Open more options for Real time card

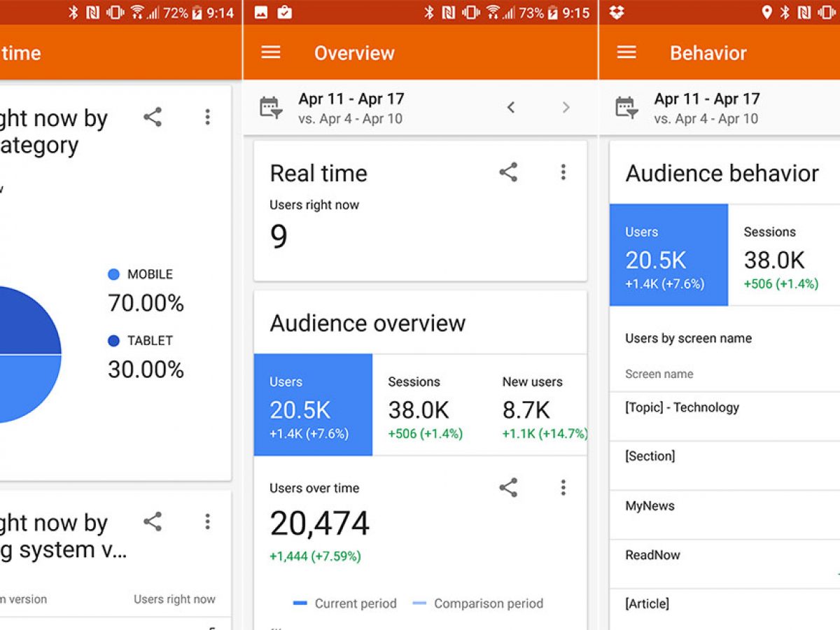click(563, 173)
